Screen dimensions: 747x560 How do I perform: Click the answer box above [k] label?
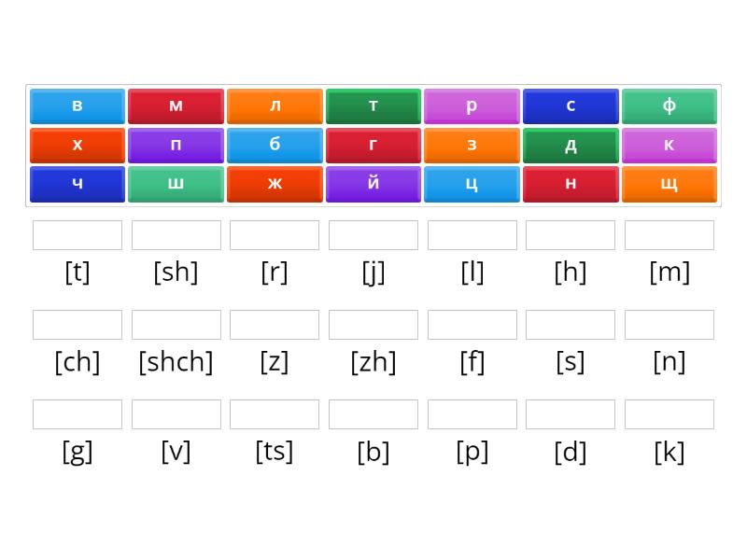tap(669, 414)
